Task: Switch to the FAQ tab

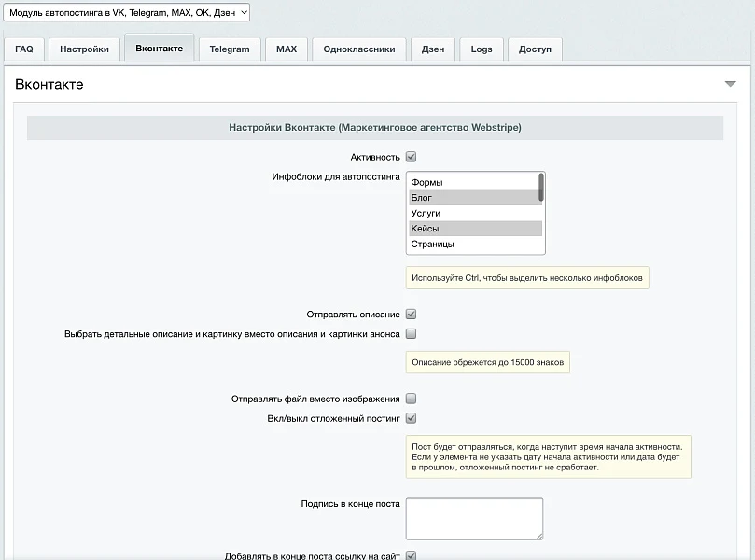Action: click(x=24, y=49)
